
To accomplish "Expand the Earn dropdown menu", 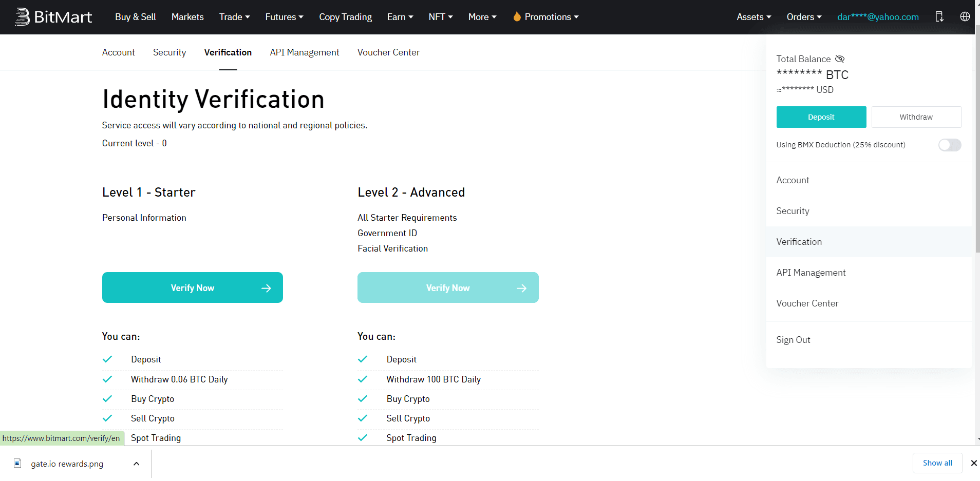I will [400, 17].
